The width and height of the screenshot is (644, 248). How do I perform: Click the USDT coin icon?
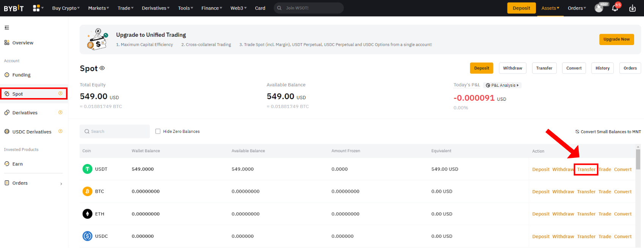tap(87, 169)
